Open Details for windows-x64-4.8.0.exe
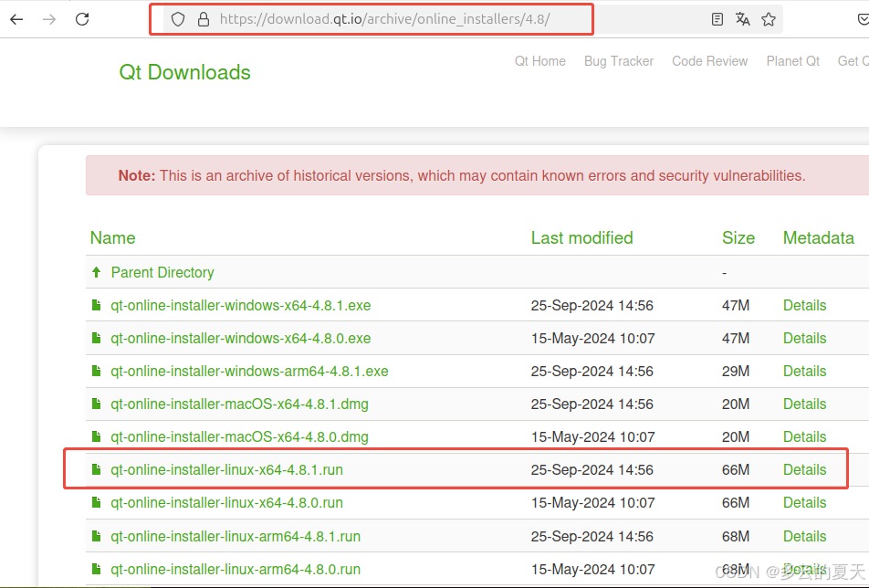Viewport: 869px width, 588px height. (804, 338)
